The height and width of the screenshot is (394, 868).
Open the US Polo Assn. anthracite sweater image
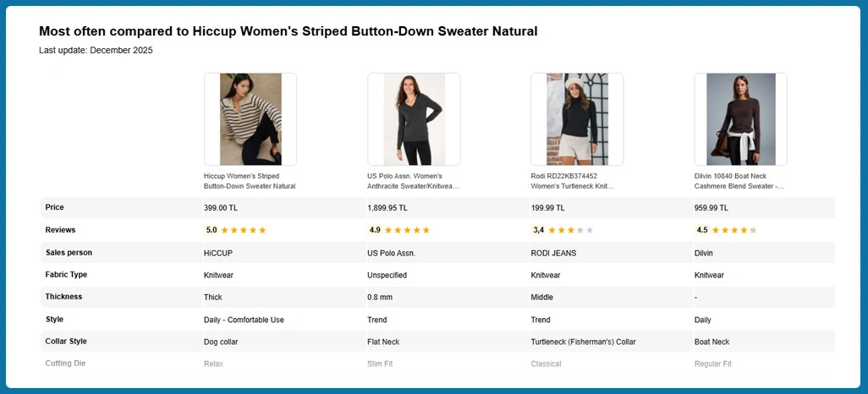[x=414, y=119]
